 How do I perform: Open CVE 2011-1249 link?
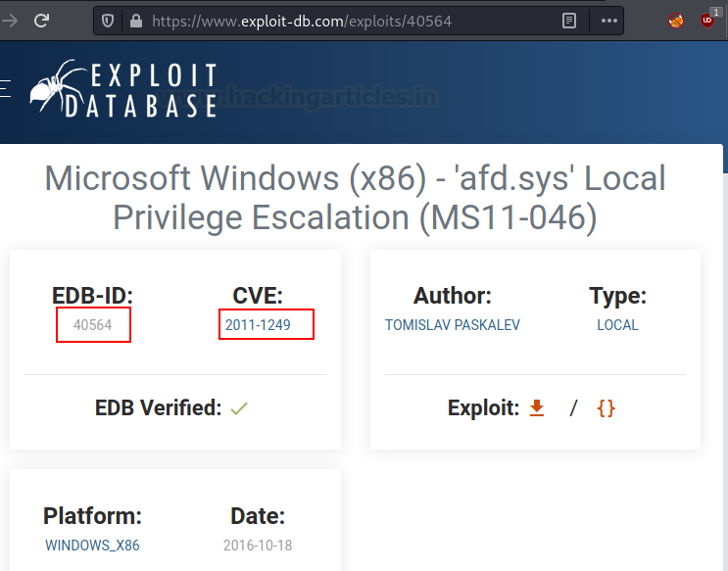(258, 325)
